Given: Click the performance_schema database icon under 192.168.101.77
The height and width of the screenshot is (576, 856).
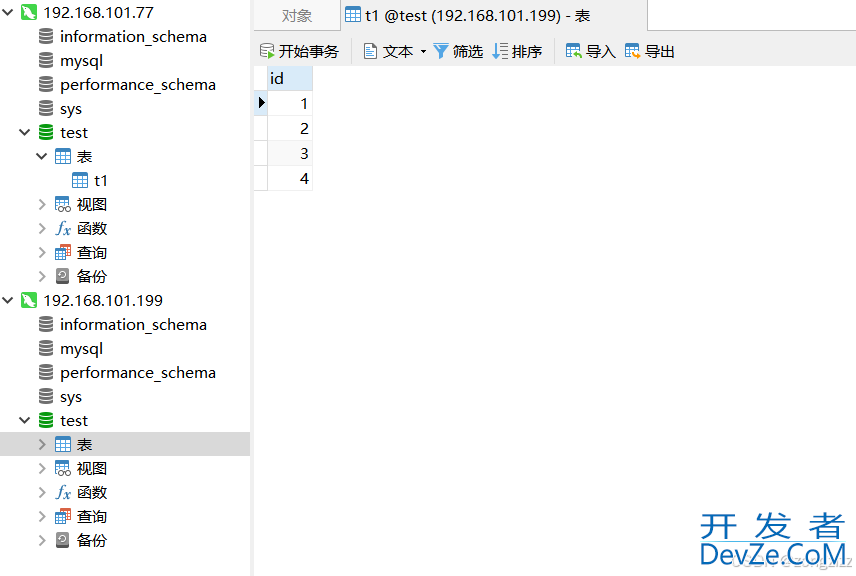Looking at the screenshot, I should point(46,85).
